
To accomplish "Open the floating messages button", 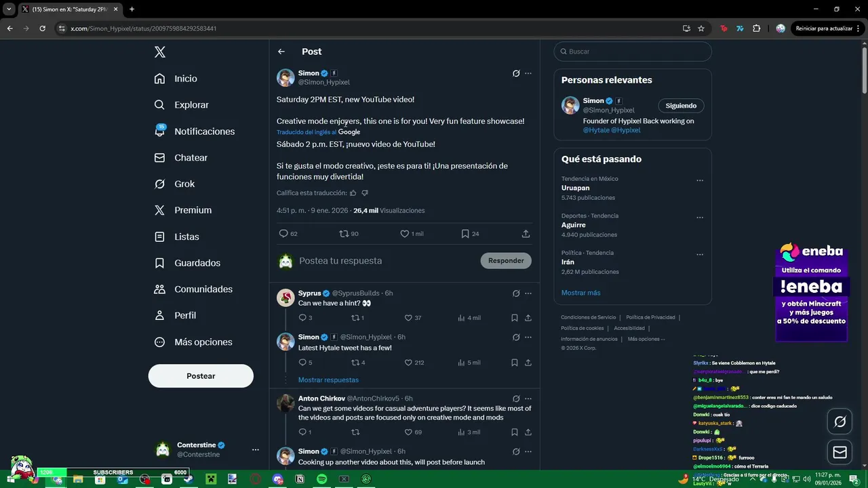I will 840,452.
